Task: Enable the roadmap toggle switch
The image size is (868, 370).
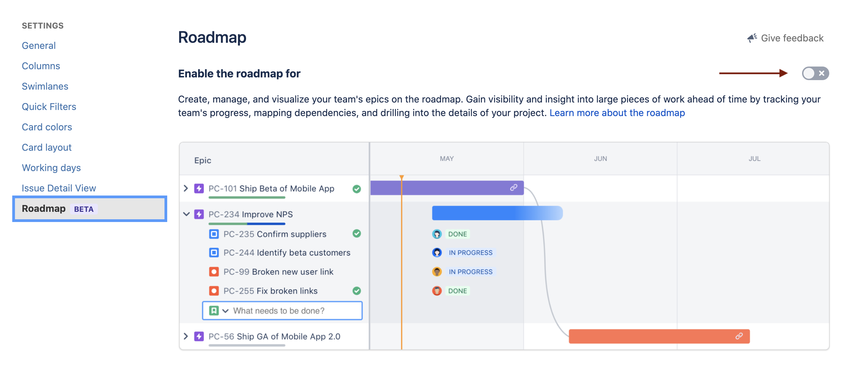Action: pyautogui.click(x=815, y=73)
